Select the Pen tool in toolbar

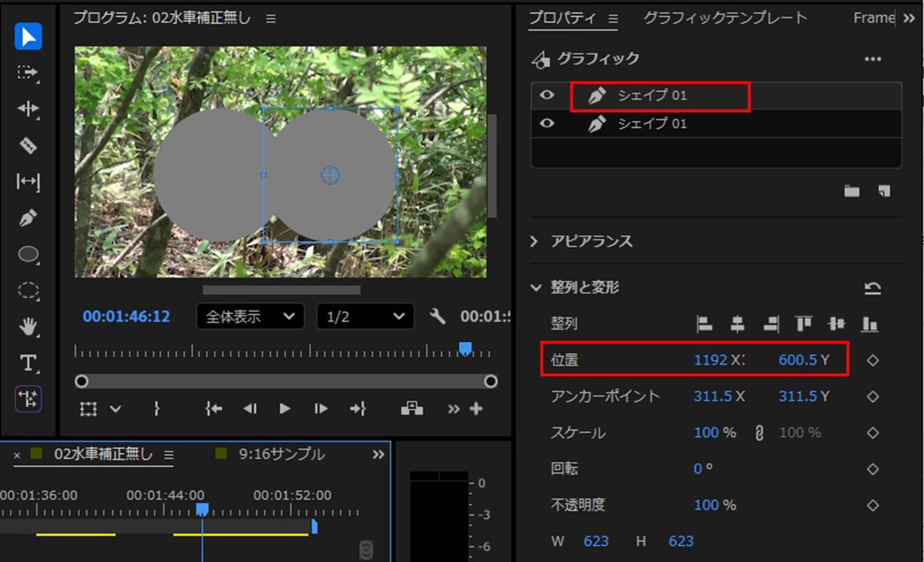click(x=28, y=218)
